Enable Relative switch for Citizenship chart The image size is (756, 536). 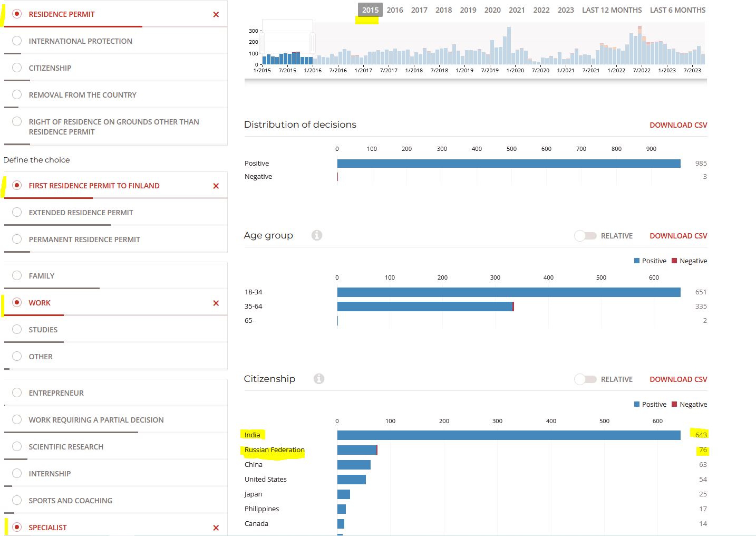(585, 379)
